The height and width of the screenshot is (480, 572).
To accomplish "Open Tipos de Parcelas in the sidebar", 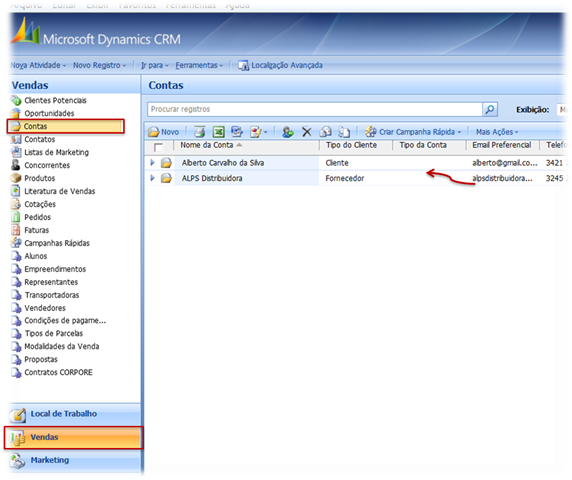I will (54, 333).
